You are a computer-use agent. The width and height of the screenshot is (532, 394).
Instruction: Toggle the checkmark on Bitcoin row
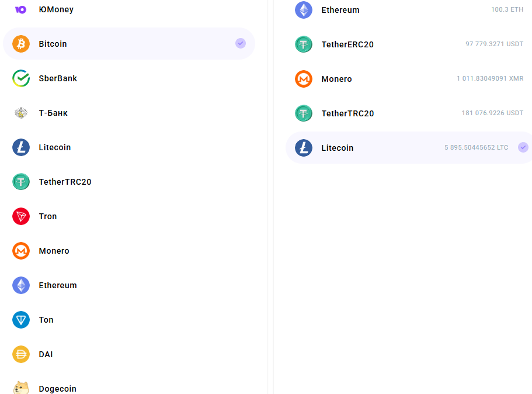point(241,43)
